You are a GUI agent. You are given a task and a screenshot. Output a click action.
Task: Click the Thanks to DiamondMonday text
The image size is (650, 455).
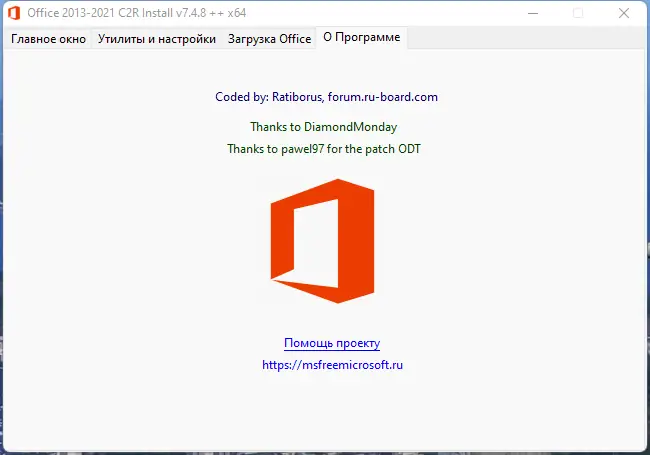tap(323, 127)
